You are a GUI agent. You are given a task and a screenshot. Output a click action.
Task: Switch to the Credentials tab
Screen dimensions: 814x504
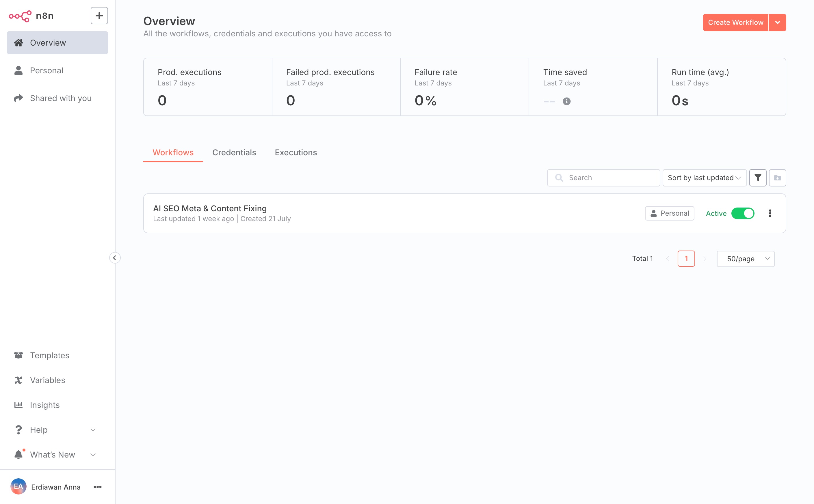(234, 152)
